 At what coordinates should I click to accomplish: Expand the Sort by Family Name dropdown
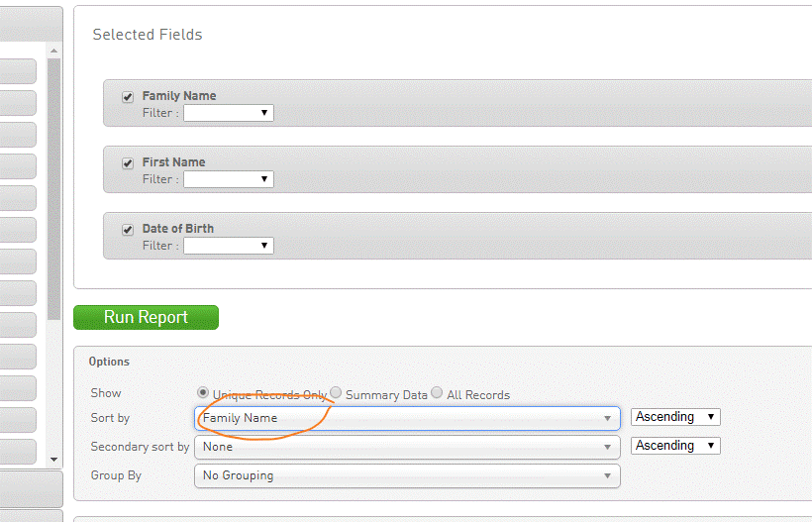pos(407,418)
